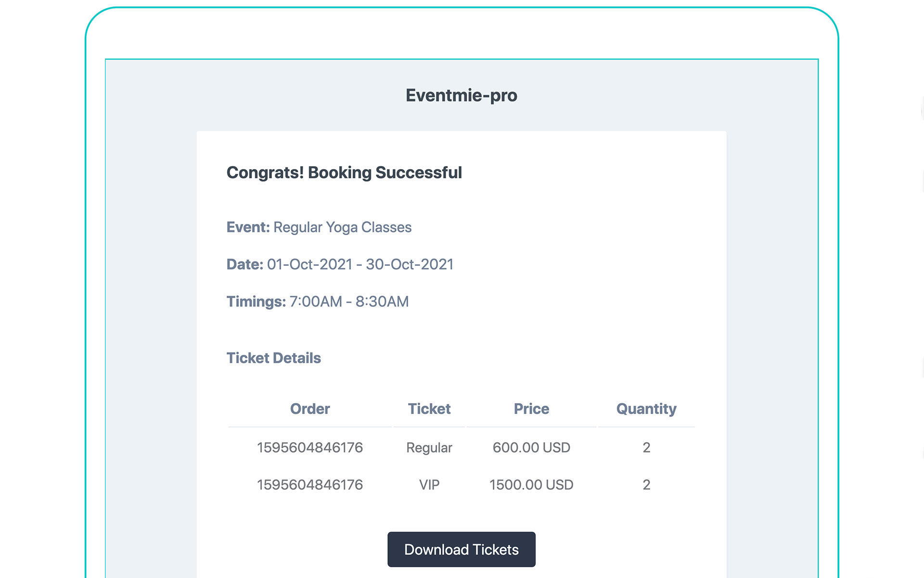Screen dimensions: 924x578
Task: Click the Timings label
Action: [x=256, y=302]
